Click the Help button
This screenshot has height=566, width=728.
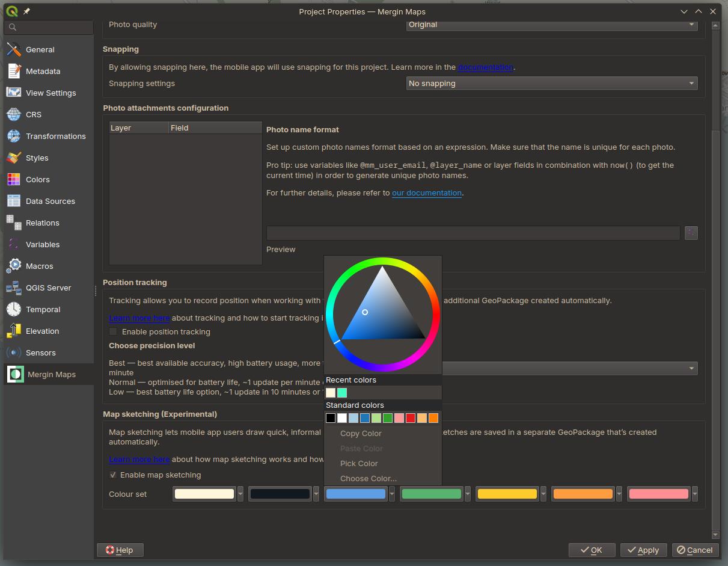(x=120, y=550)
